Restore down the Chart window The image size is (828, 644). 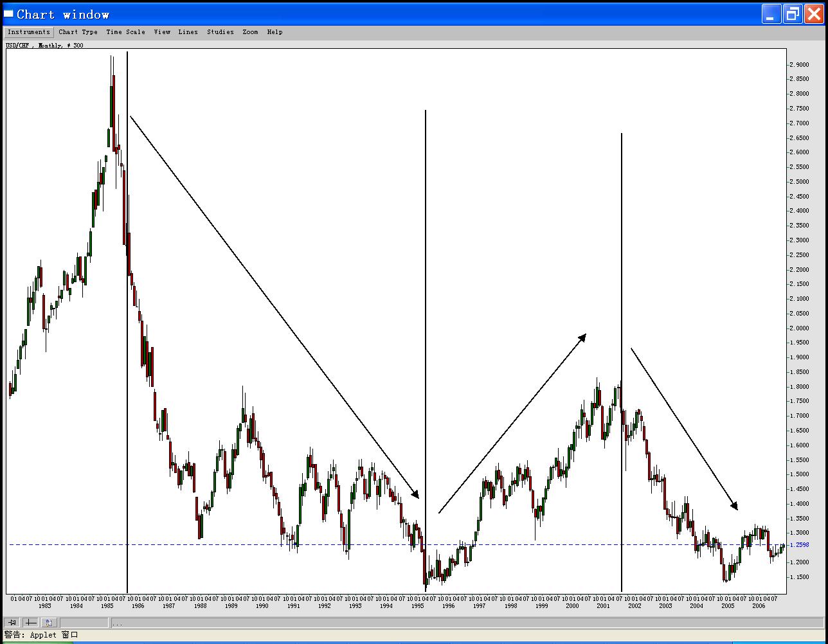pos(793,13)
